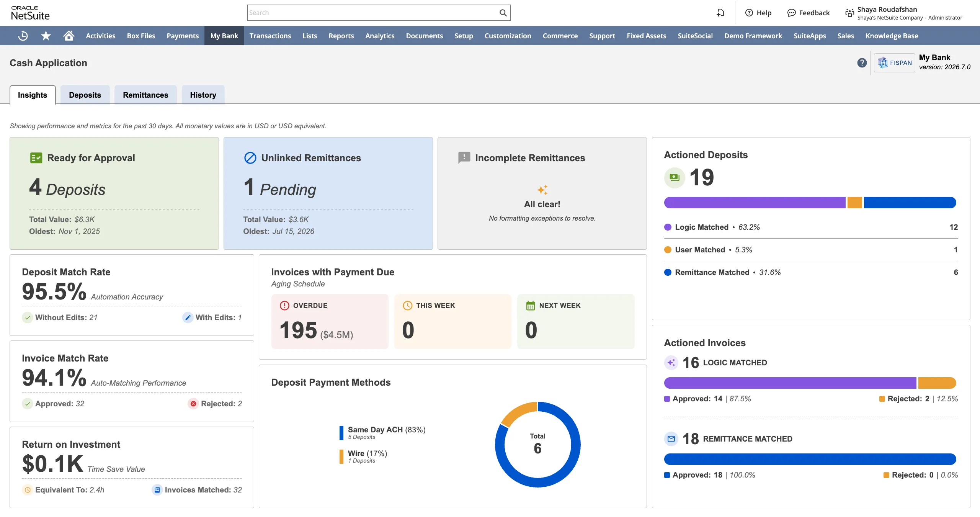The width and height of the screenshot is (980, 517).
Task: Click the This Week clock icon
Action: 408,306
